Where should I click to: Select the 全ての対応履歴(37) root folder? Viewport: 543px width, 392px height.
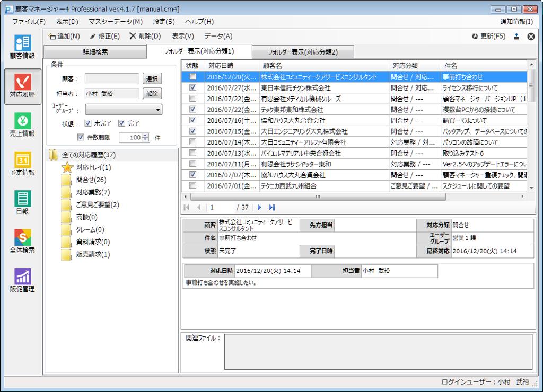[89, 155]
